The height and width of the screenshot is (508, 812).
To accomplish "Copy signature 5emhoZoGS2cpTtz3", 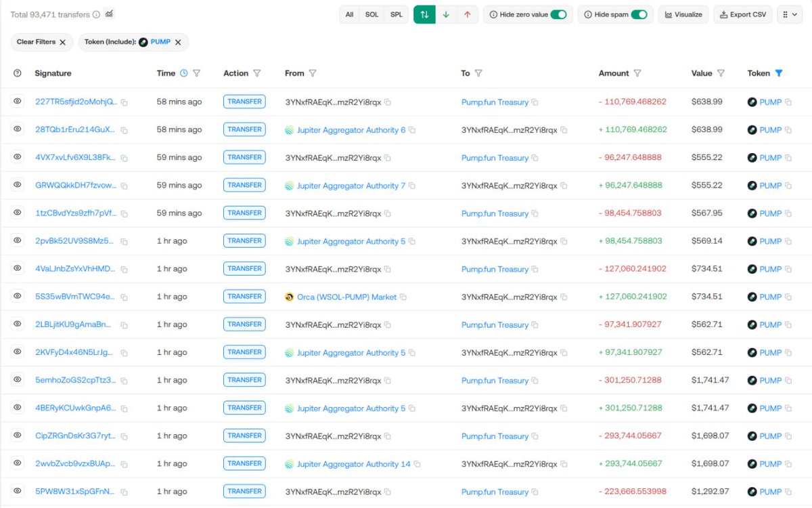I will [x=124, y=381].
